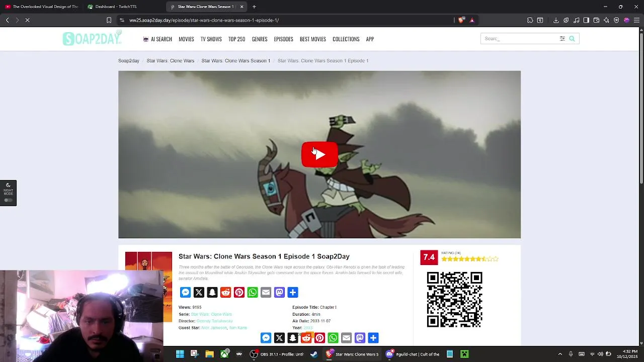
Task: Click Messenger in floating share bar
Action: (x=266, y=338)
